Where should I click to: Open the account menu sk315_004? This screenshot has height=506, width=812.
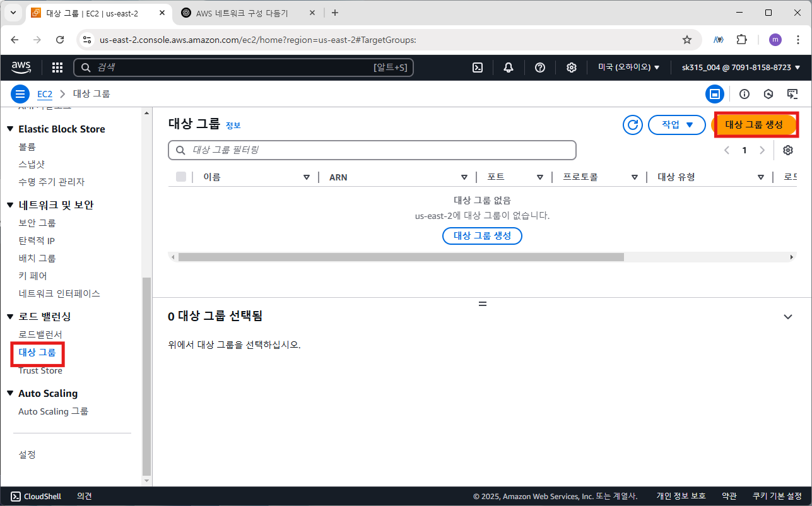tap(741, 68)
